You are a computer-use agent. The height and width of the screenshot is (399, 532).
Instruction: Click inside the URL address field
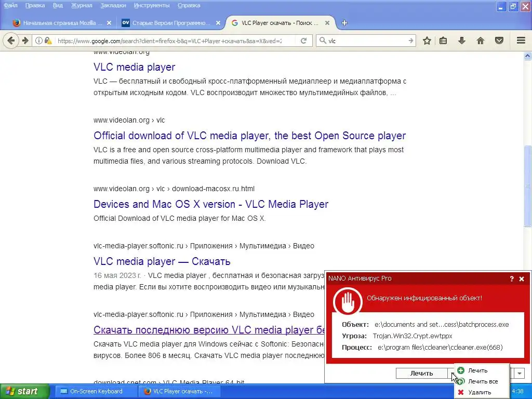[170, 41]
